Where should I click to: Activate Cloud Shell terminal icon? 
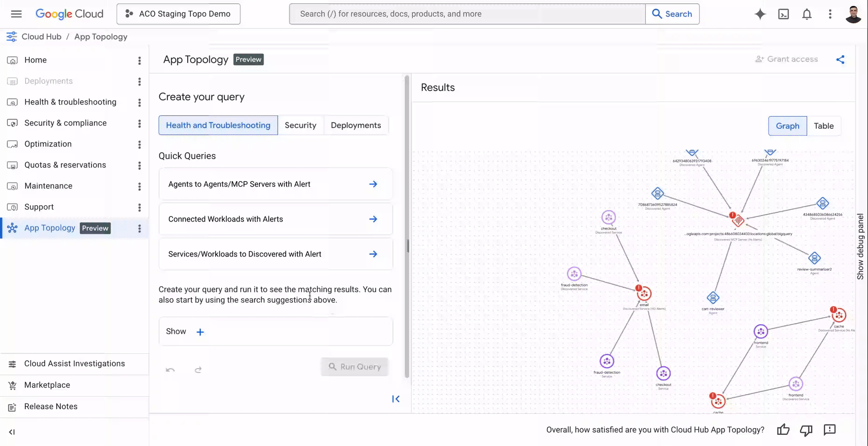(x=784, y=14)
